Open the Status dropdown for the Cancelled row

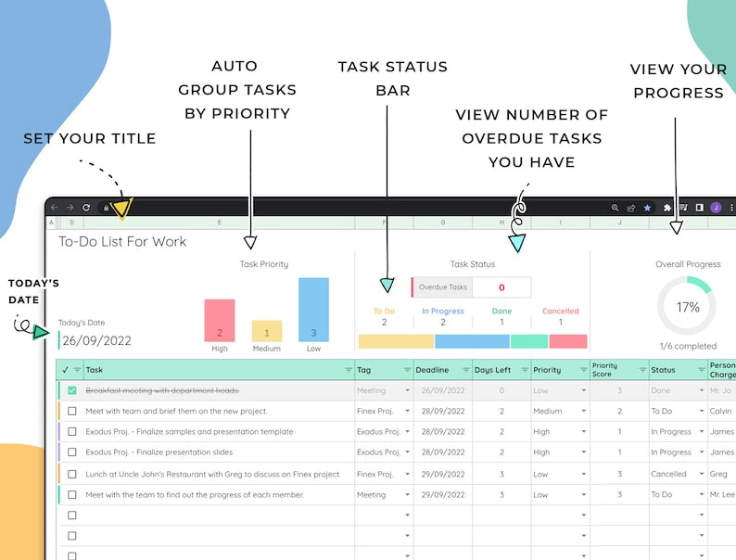[x=701, y=474]
